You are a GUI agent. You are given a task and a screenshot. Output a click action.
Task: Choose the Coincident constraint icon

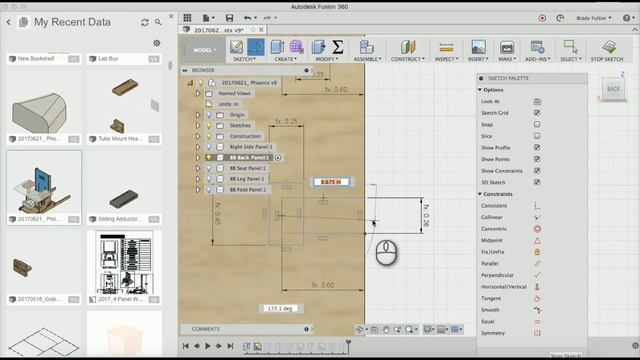537,206
